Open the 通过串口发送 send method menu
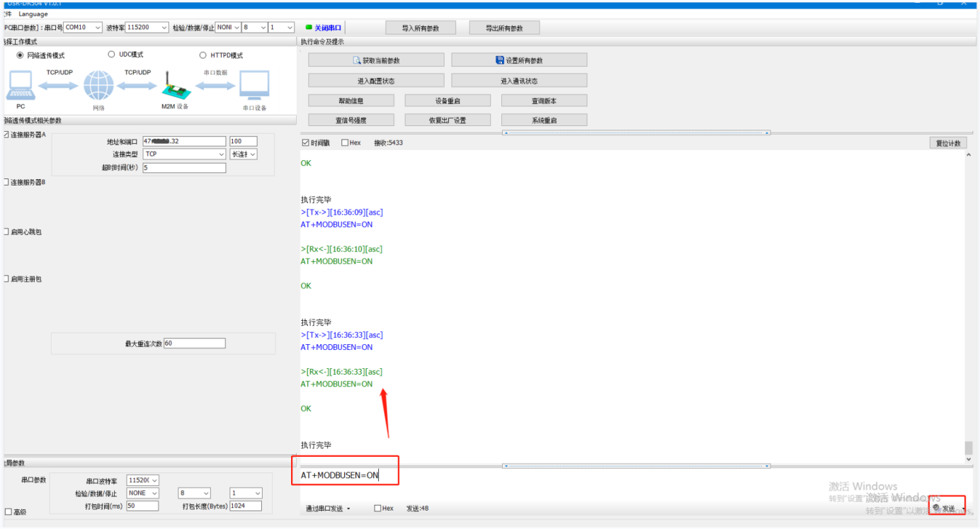Screen dimensions: 980x529 click(x=329, y=508)
